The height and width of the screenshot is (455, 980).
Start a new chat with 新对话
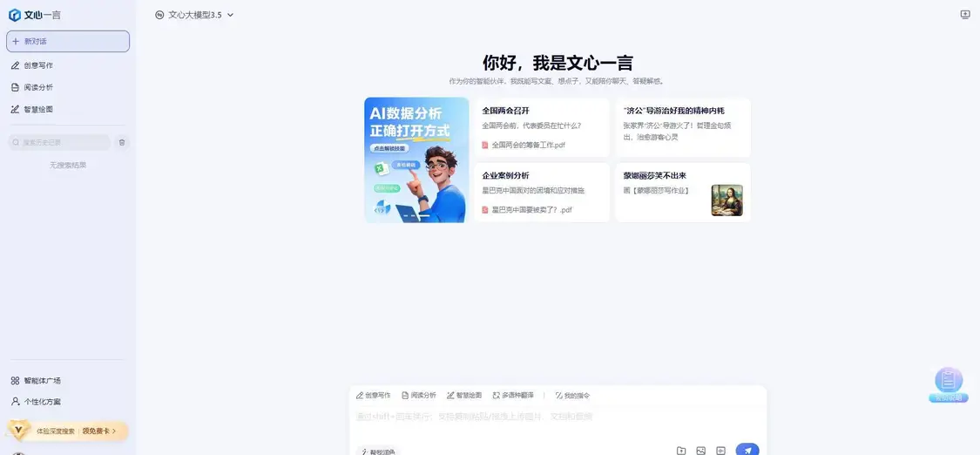tap(68, 41)
